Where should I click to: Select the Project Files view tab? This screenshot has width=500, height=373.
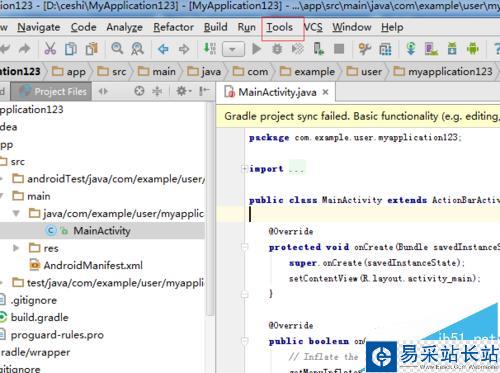coord(51,92)
